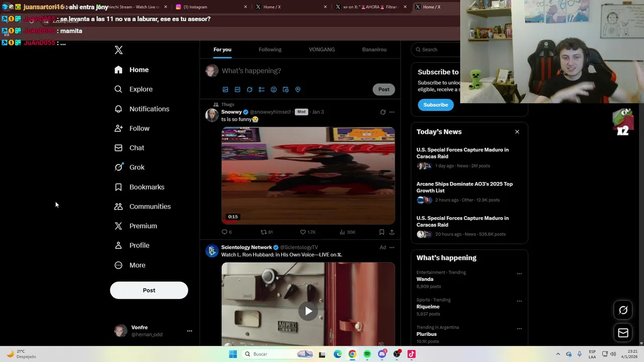Open Grok in the sidebar
This screenshot has height=362, width=644.
(130, 167)
